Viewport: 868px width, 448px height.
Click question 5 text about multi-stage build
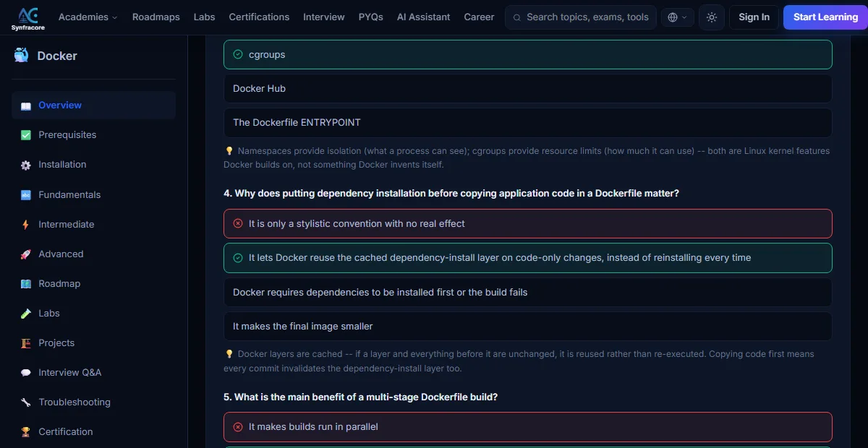pos(360,397)
